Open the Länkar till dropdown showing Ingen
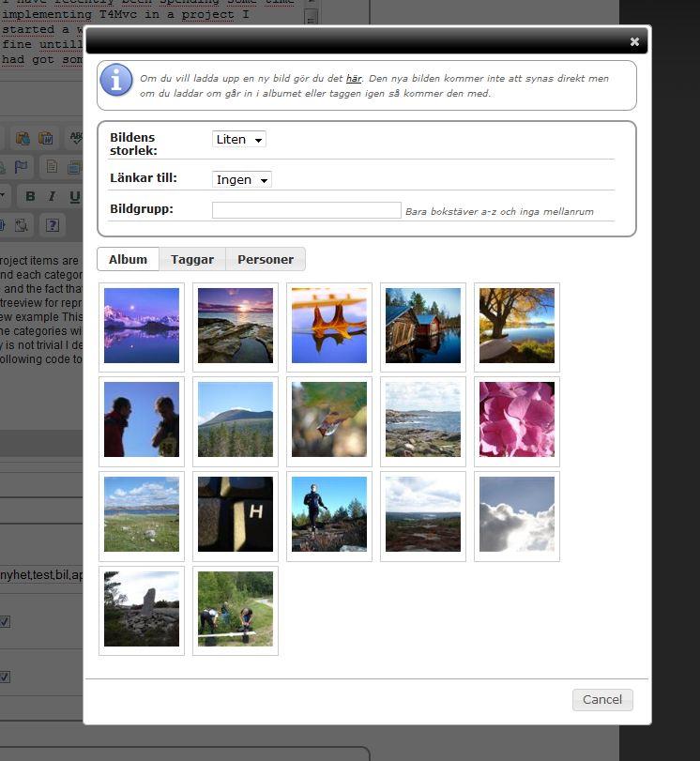This screenshot has width=700, height=761. (242, 179)
